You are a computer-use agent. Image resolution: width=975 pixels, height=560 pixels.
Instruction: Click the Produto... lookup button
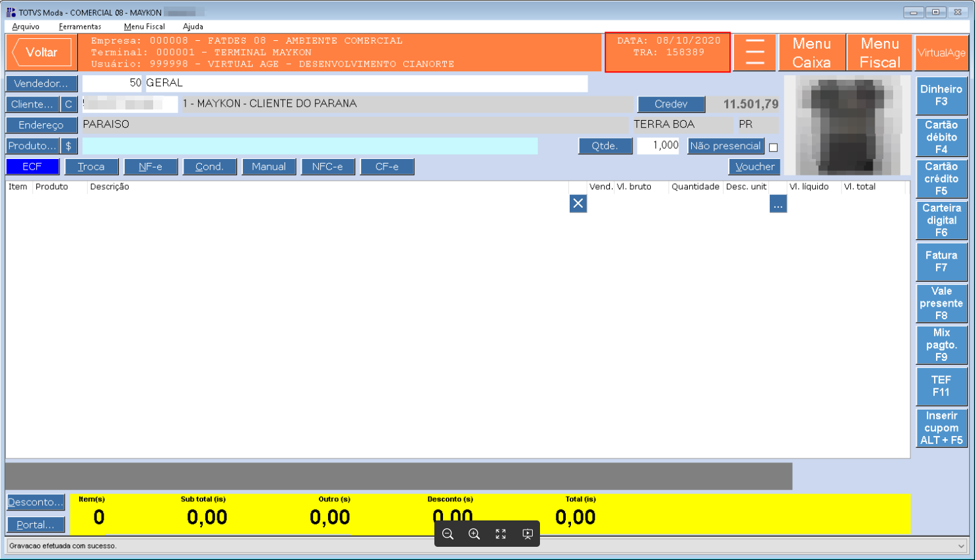coord(32,146)
